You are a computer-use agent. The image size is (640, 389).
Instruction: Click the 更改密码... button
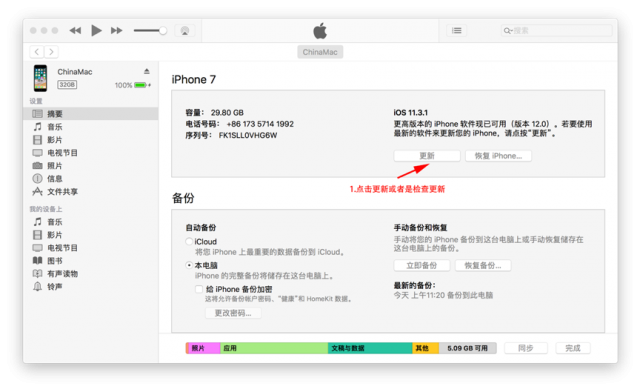pyautogui.click(x=233, y=313)
